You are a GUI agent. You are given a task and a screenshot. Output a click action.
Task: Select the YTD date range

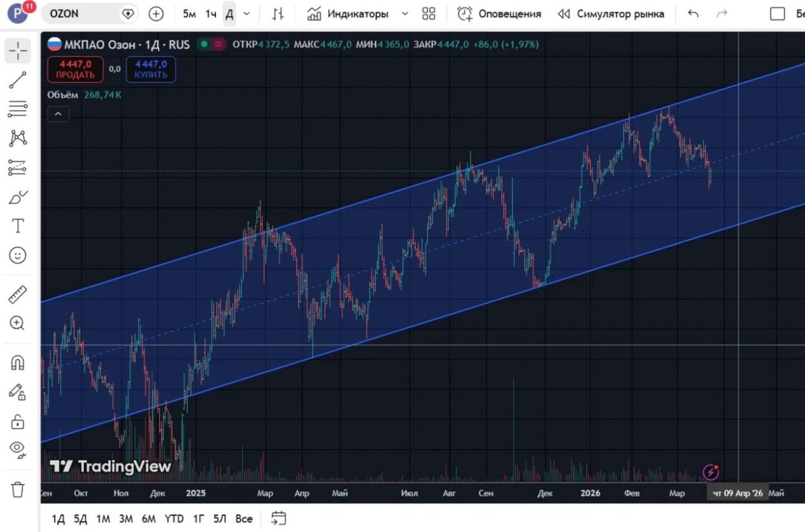174,519
